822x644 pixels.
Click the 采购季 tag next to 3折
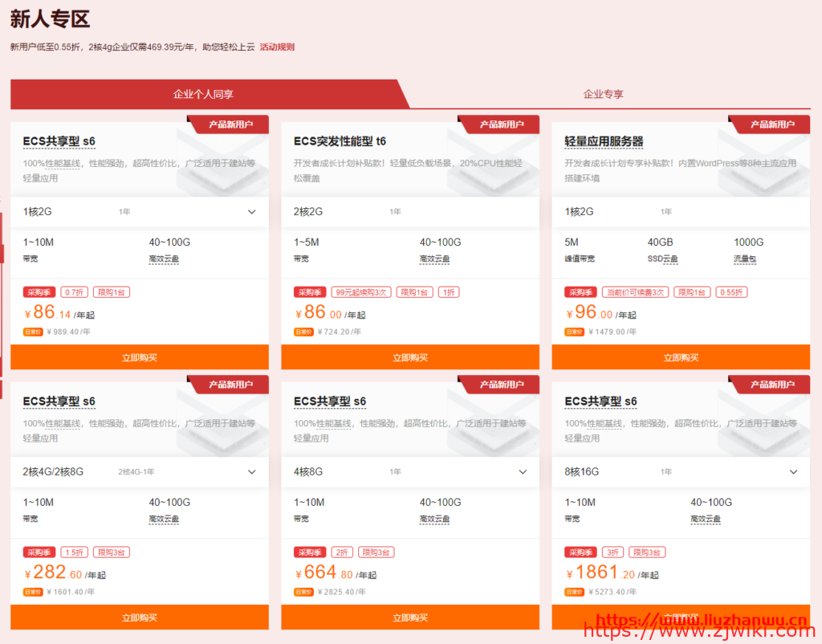[x=581, y=552]
